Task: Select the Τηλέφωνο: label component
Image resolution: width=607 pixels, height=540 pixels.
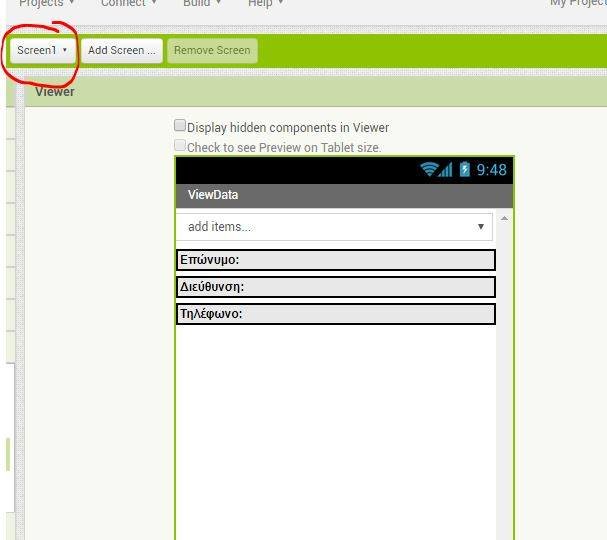Action: point(336,314)
